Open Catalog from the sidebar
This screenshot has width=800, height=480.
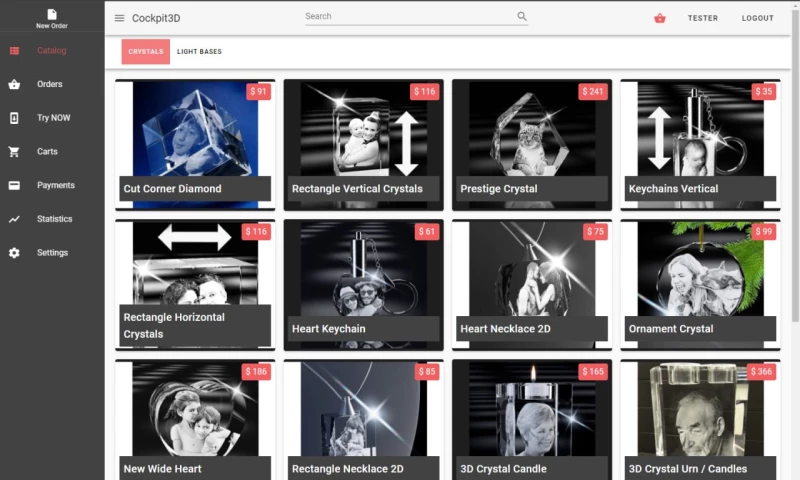pyautogui.click(x=52, y=50)
